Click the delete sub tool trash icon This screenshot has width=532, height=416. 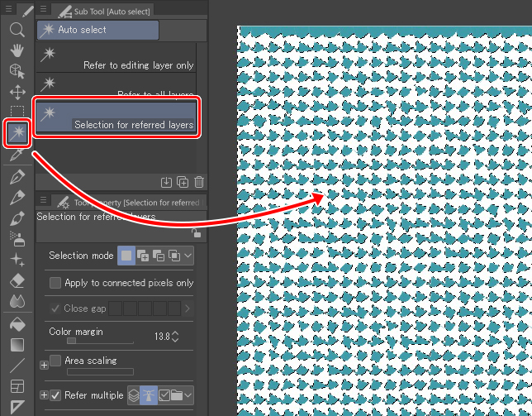[x=199, y=182]
